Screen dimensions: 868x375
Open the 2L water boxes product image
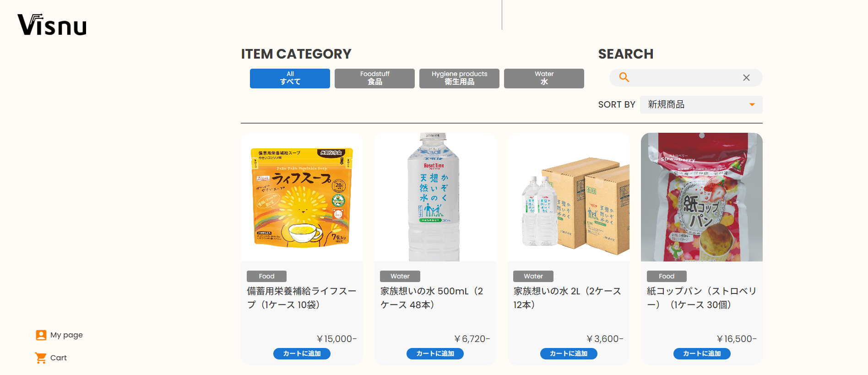click(569, 197)
